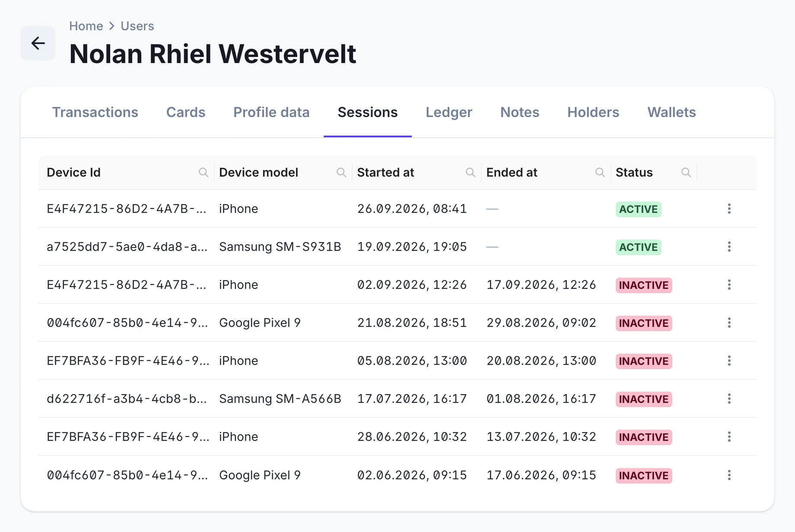Open row menu for session started 26.09.2026
Image resolution: width=795 pixels, height=532 pixels.
click(729, 209)
